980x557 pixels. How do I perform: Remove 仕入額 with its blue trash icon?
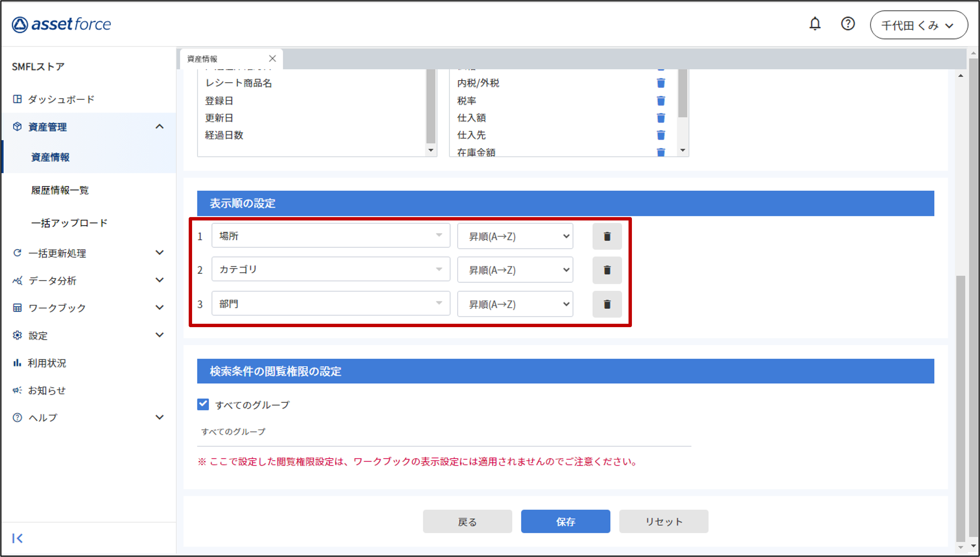[660, 118]
